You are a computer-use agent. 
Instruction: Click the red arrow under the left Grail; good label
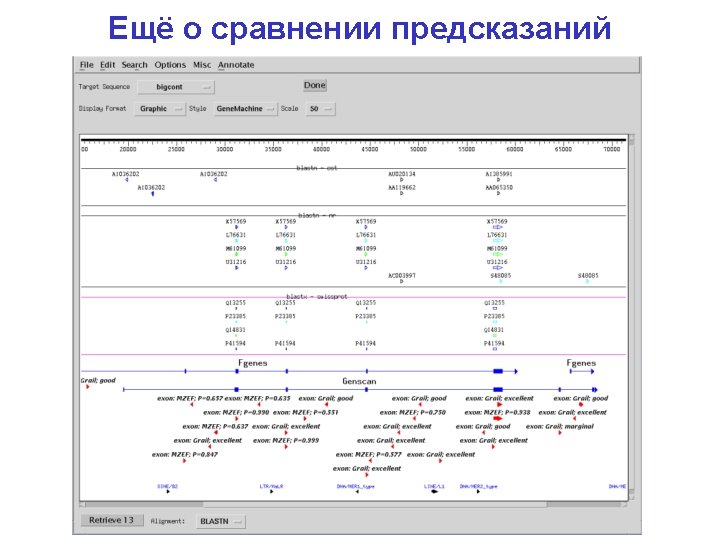click(x=88, y=387)
